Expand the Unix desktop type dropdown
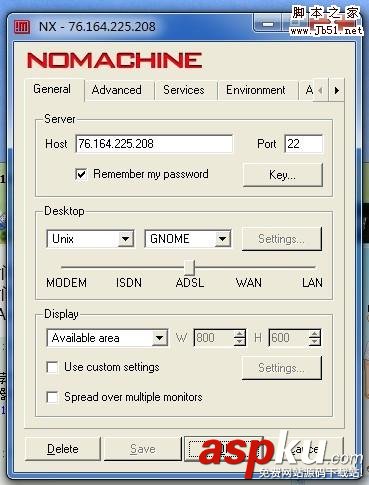Screen dimensions: 369x485 (126, 239)
